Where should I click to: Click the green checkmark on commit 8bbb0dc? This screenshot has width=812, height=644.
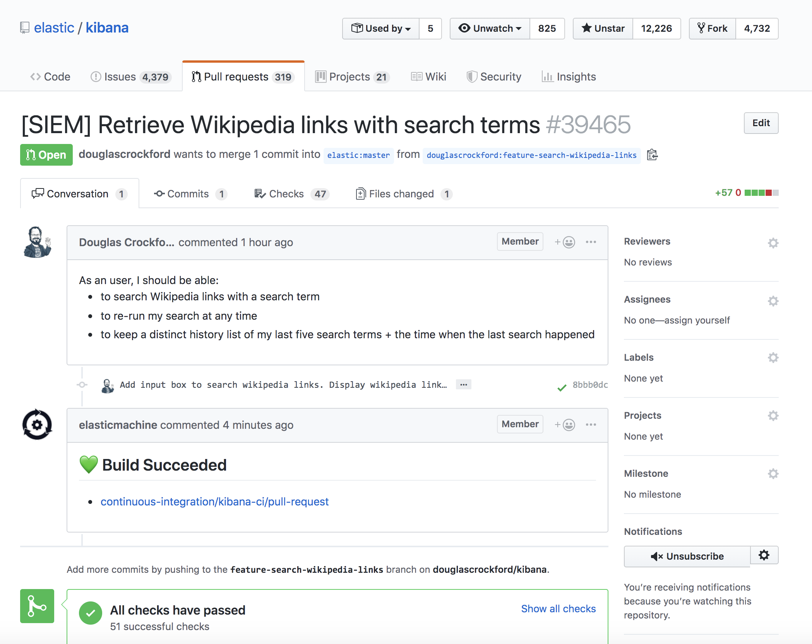click(562, 387)
